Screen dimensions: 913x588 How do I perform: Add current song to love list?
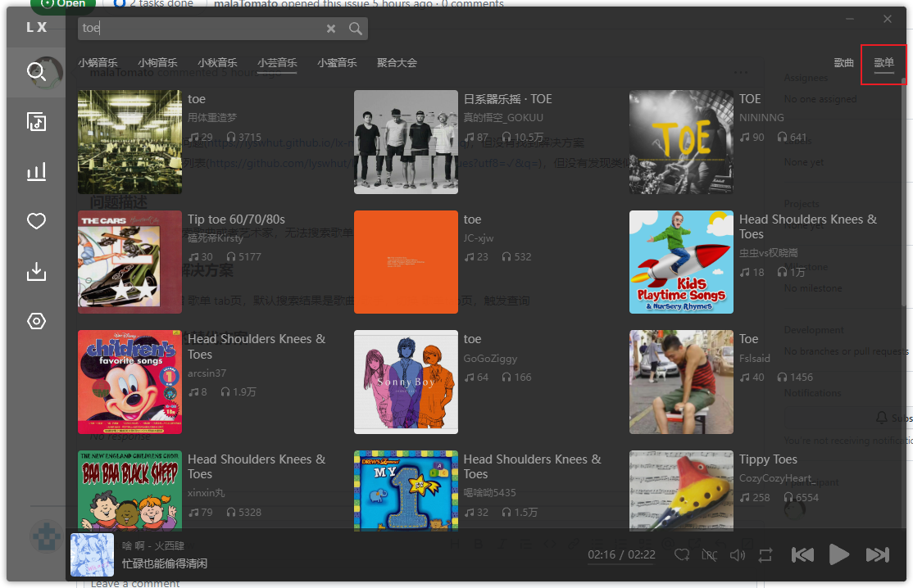681,554
